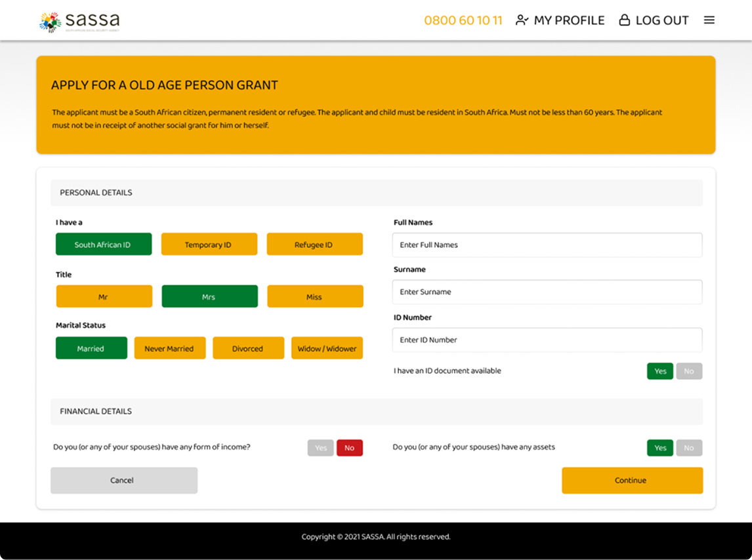
Task: Set marital status to Divorced
Action: tap(248, 348)
